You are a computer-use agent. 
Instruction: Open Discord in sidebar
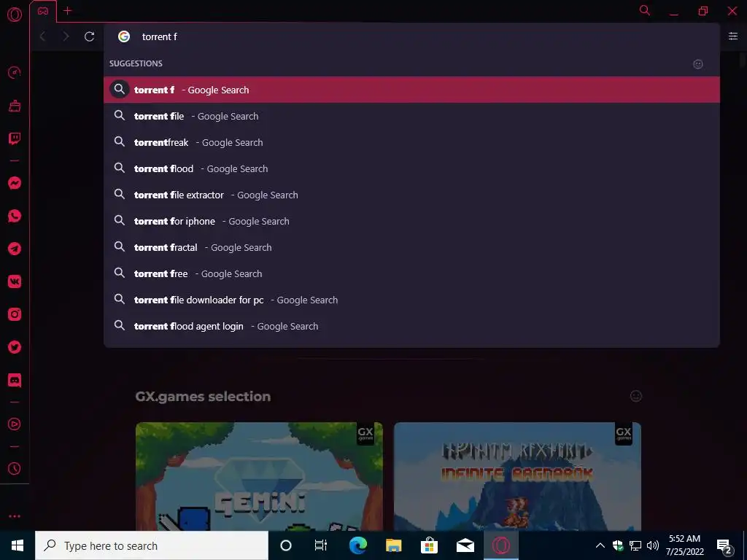click(x=15, y=381)
